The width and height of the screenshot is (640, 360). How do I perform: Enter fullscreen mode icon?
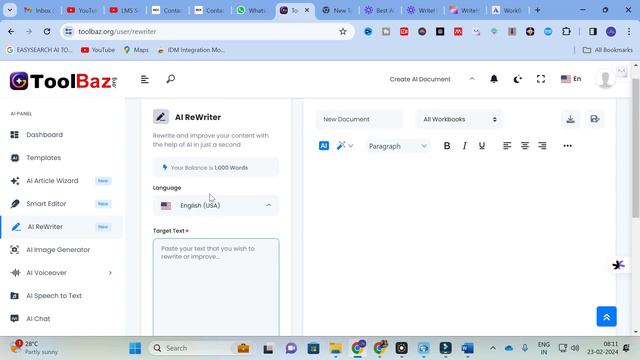click(x=541, y=79)
